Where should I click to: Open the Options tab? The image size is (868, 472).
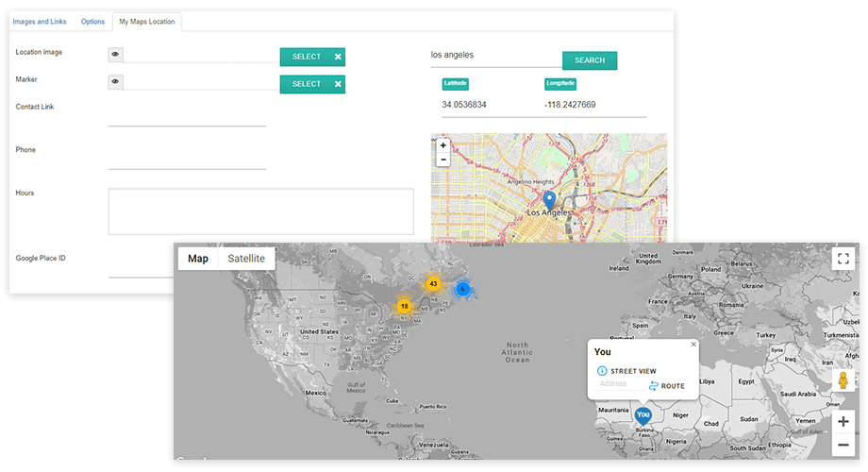pyautogui.click(x=92, y=21)
